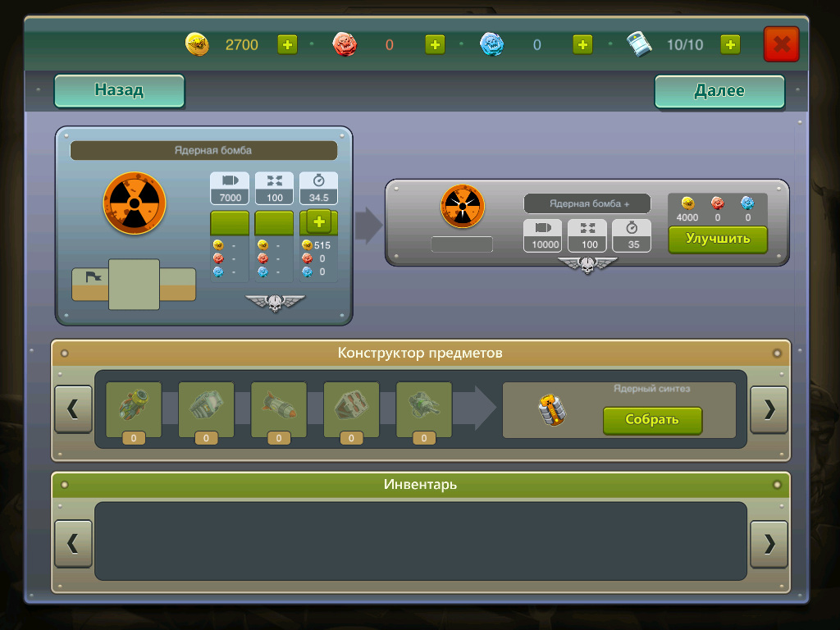
Task: Assemble the item with Собрать button
Action: pyautogui.click(x=652, y=420)
